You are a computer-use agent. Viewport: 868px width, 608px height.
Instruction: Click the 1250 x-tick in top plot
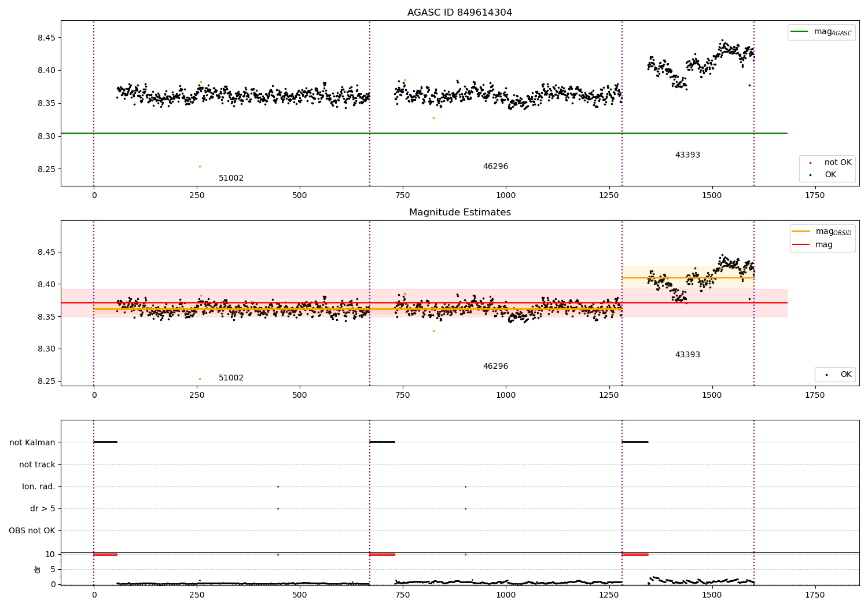click(x=609, y=195)
